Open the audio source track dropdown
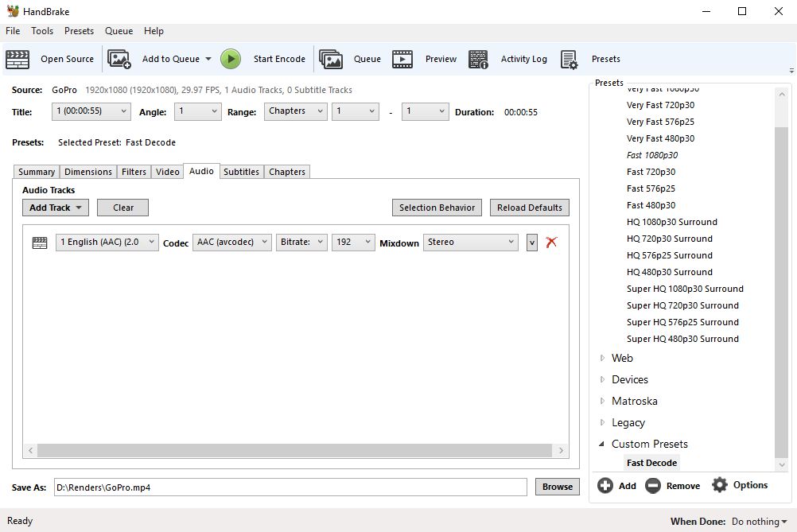The width and height of the screenshot is (797, 532). (x=107, y=243)
